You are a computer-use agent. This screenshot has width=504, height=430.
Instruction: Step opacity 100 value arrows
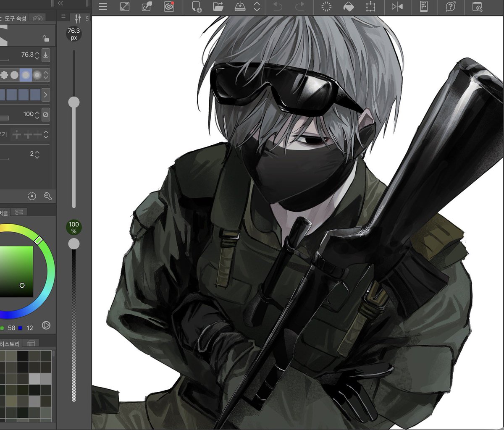37,114
